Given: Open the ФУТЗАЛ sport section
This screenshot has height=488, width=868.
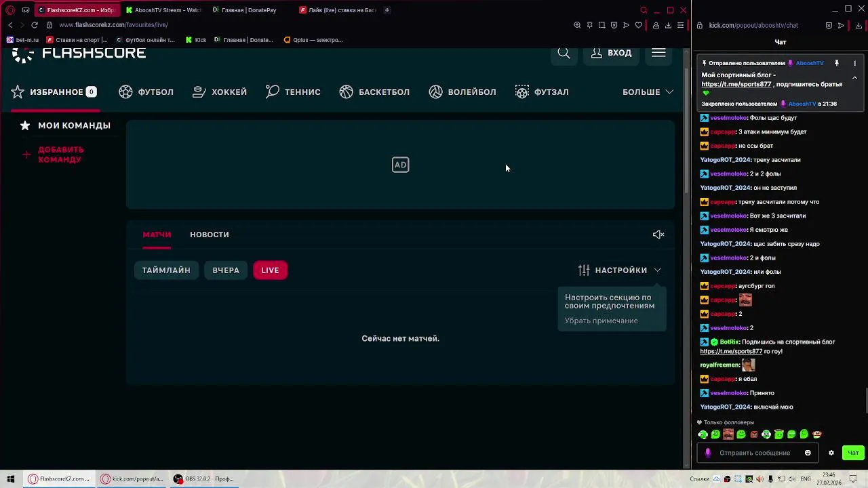Looking at the screenshot, I should pyautogui.click(x=542, y=92).
